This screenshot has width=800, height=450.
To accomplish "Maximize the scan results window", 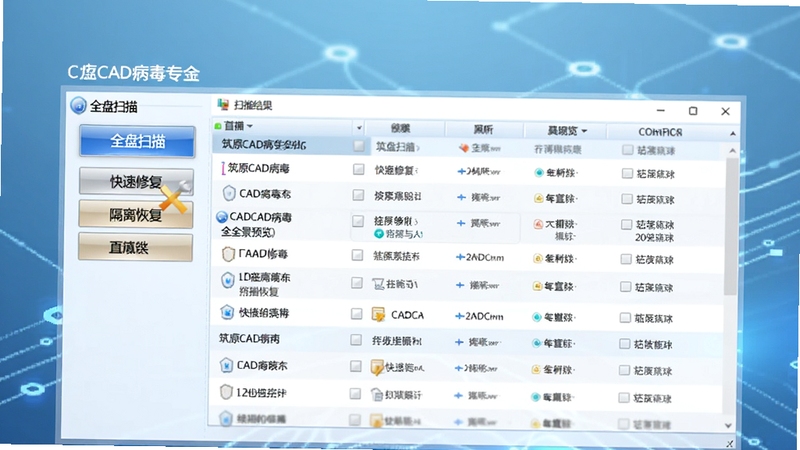I will point(693,111).
